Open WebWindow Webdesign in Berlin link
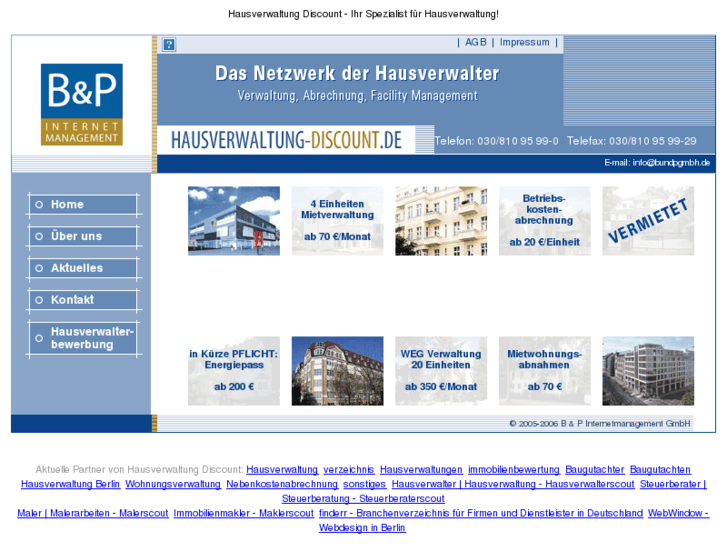 click(362, 528)
